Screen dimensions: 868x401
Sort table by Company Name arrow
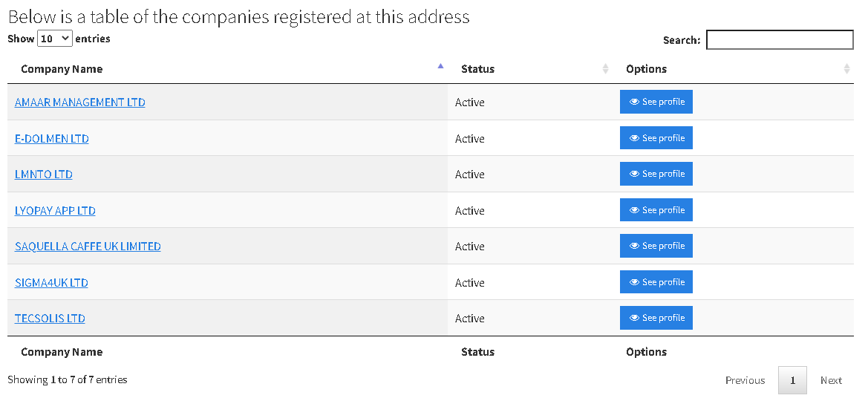tap(440, 67)
